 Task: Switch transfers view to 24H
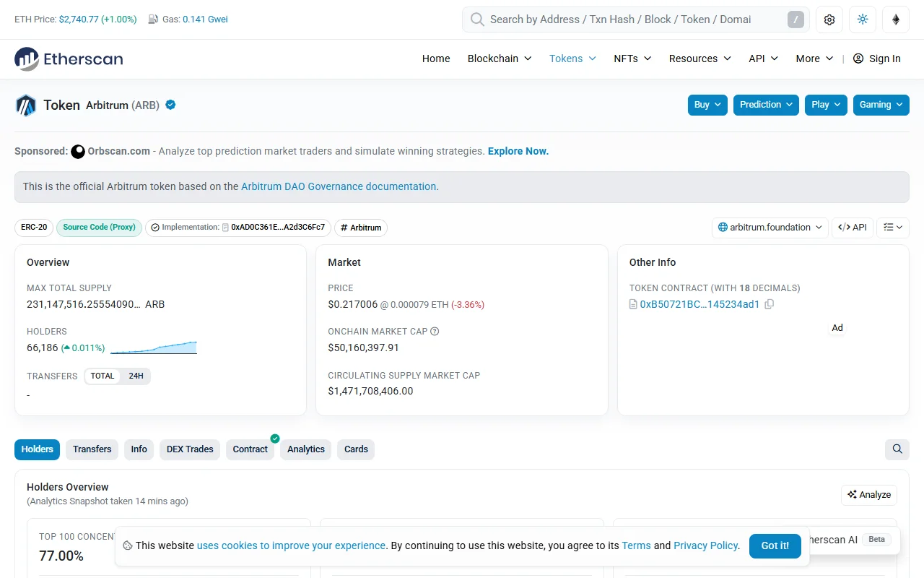click(136, 376)
